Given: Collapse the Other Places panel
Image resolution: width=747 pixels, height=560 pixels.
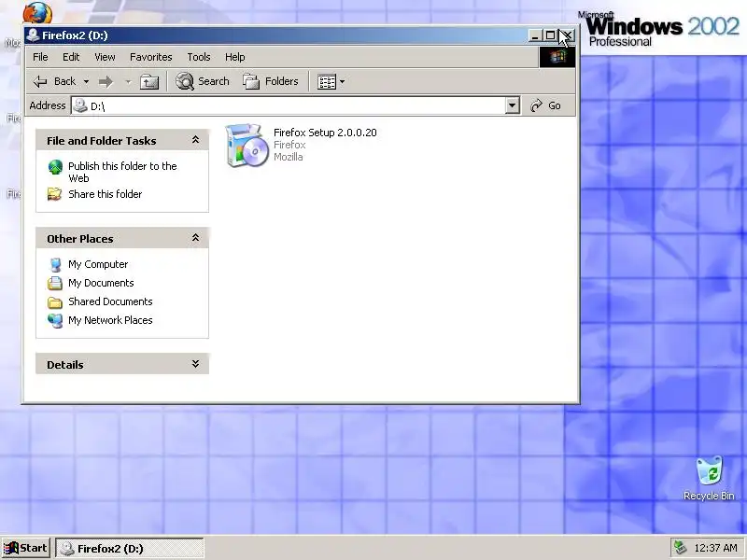Looking at the screenshot, I should click(x=195, y=238).
